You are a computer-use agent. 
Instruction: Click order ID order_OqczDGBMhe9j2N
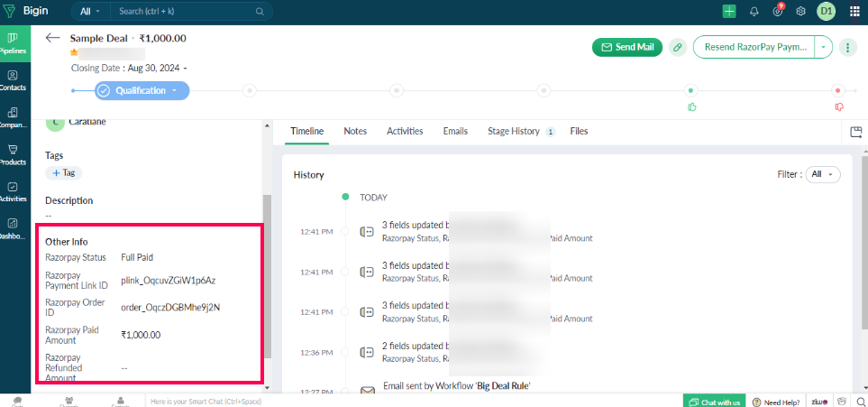170,307
